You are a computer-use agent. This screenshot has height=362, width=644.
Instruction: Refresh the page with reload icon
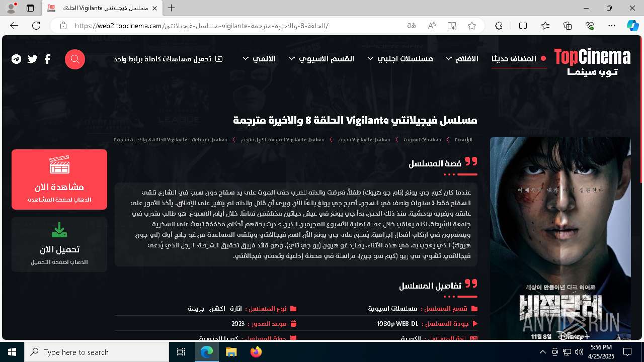(36, 26)
